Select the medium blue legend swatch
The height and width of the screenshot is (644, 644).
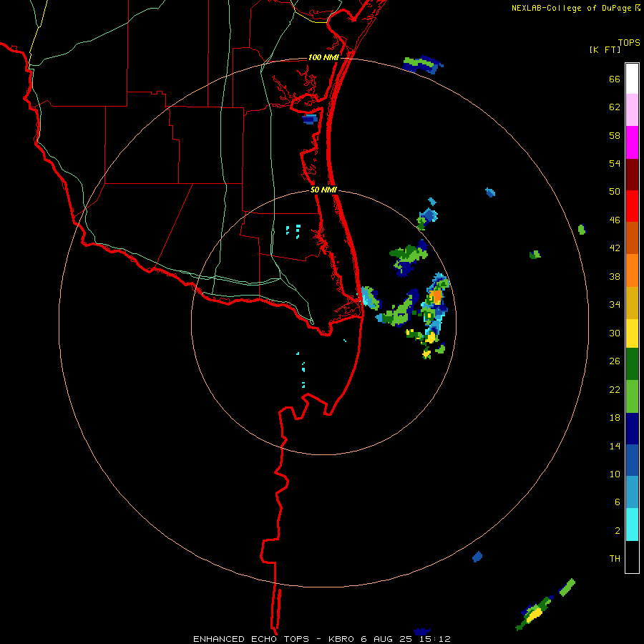click(632, 460)
